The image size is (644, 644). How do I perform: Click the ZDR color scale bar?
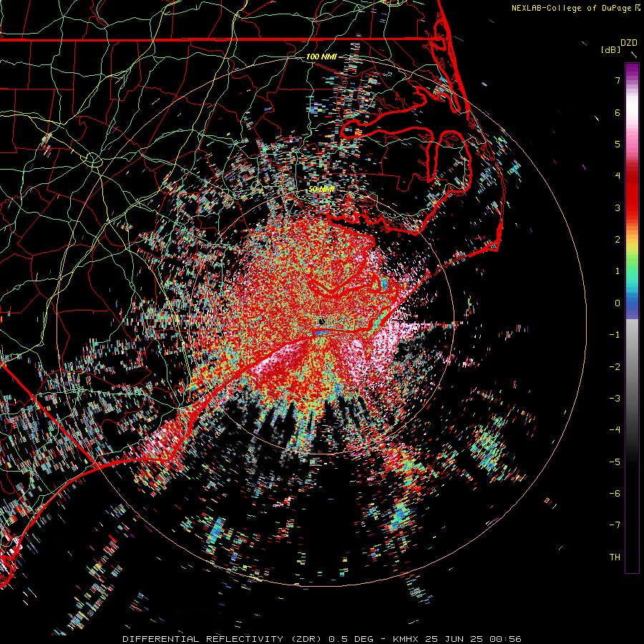pyautogui.click(x=632, y=318)
